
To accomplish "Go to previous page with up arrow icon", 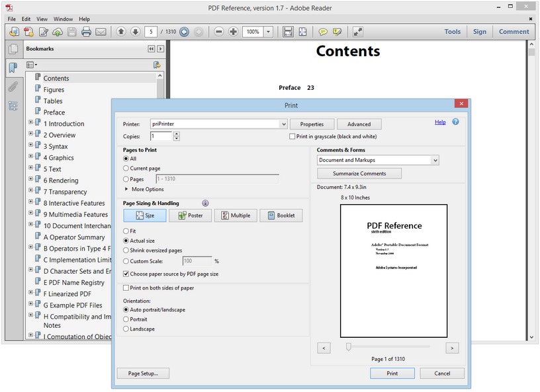I will click(121, 32).
